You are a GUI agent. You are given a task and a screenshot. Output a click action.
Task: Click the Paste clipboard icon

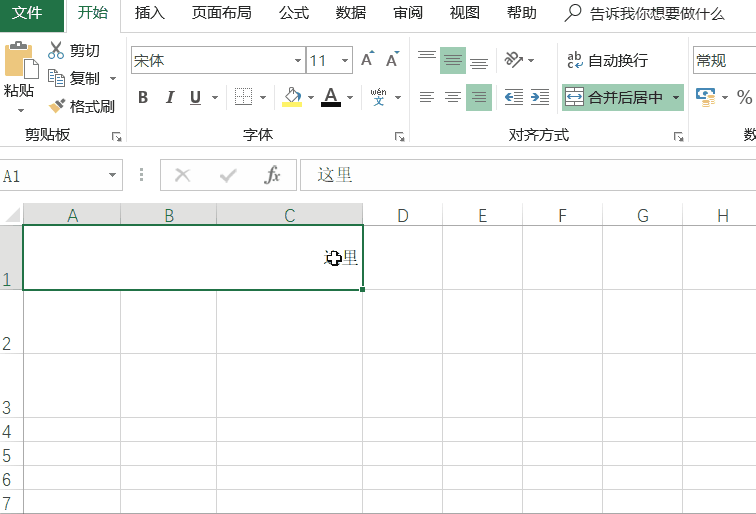[x=21, y=60]
